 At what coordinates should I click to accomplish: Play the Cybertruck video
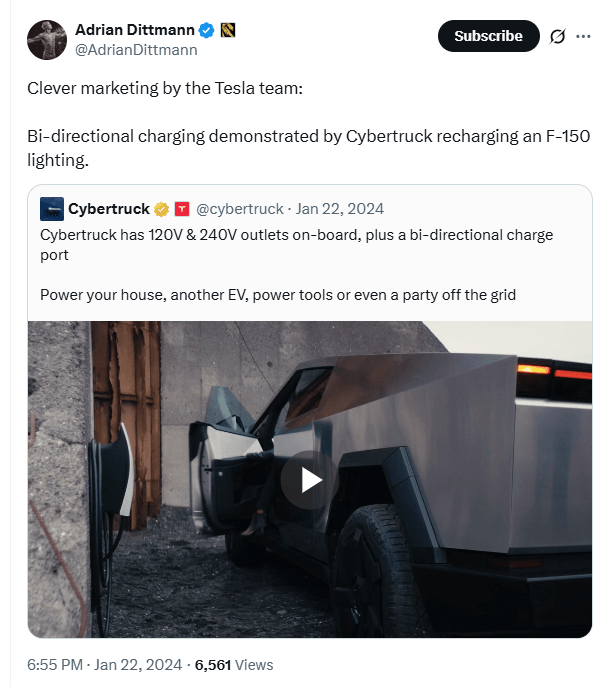point(310,480)
